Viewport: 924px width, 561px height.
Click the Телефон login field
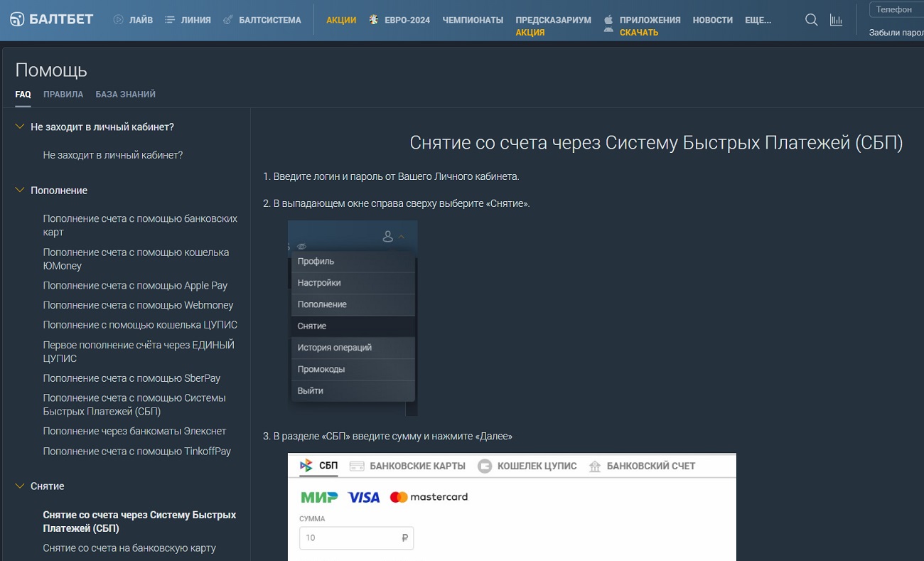896,10
